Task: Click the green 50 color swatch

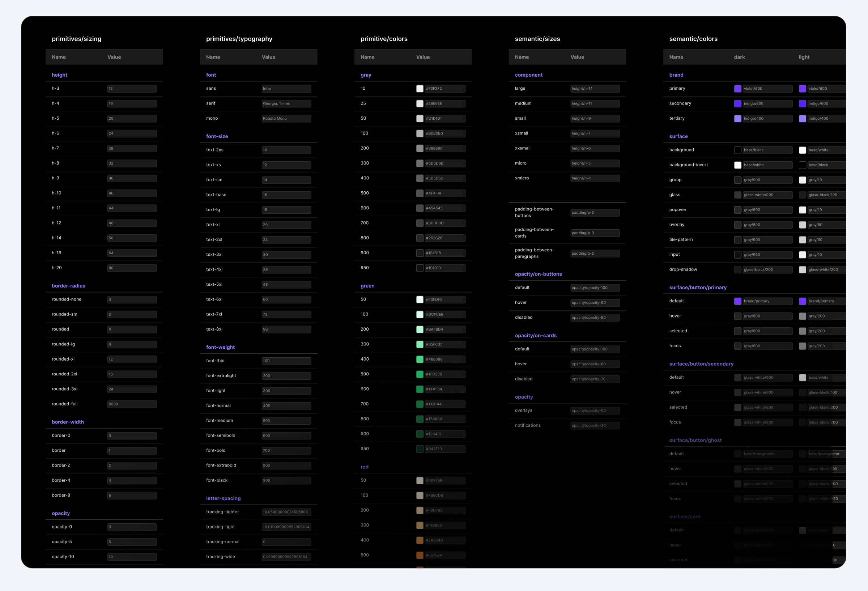Action: click(x=420, y=299)
